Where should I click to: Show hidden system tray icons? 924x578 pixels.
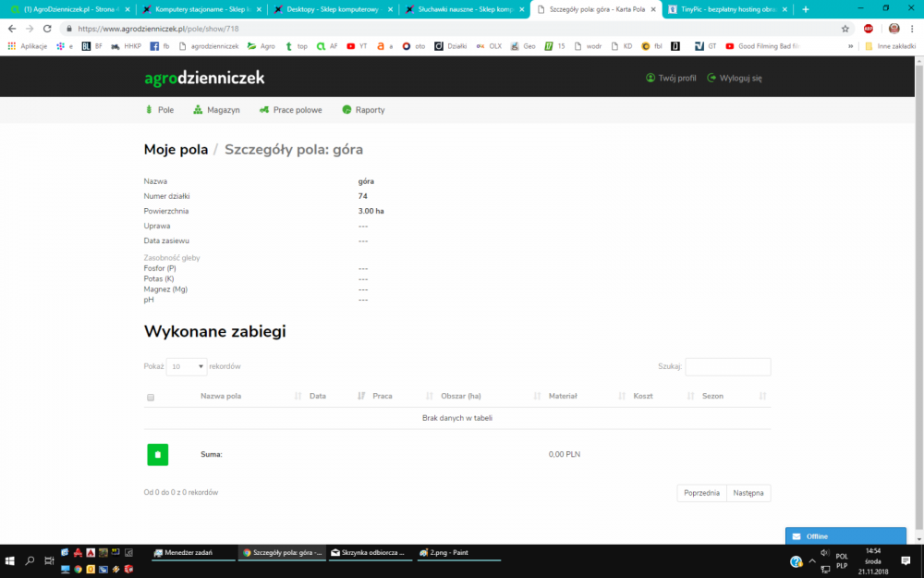(x=812, y=561)
